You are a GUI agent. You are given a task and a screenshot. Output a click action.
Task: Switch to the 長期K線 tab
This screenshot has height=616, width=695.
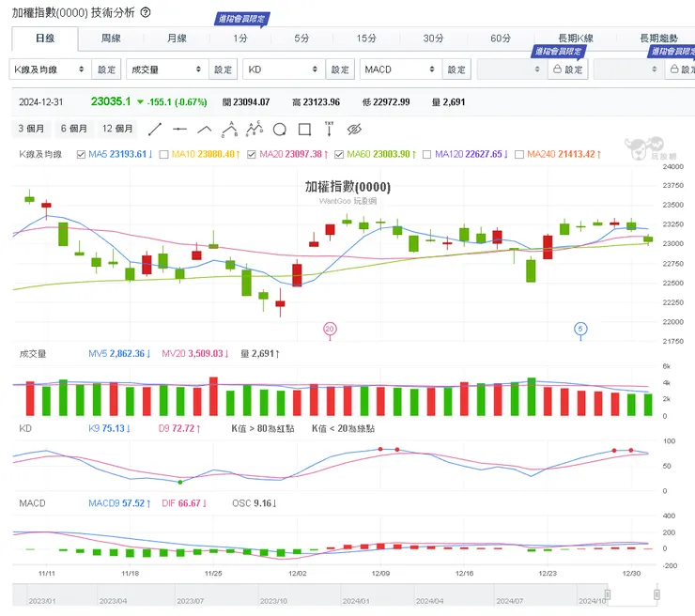coord(576,38)
